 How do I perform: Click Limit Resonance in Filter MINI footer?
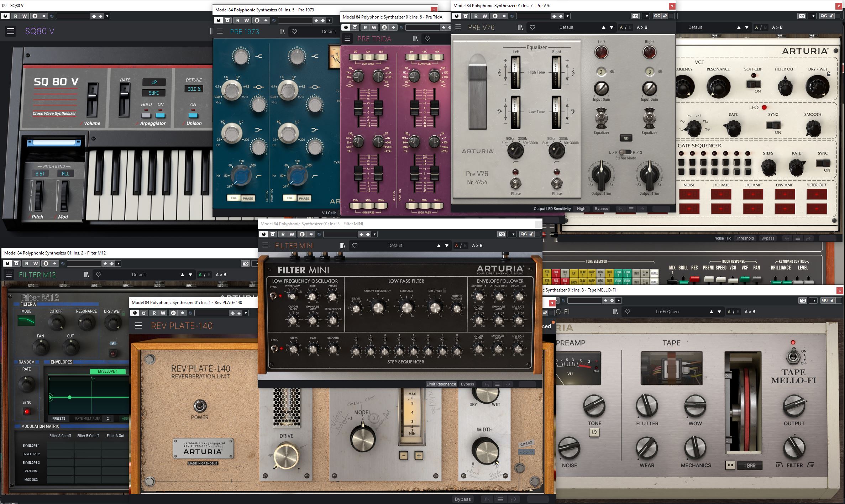coord(441,384)
